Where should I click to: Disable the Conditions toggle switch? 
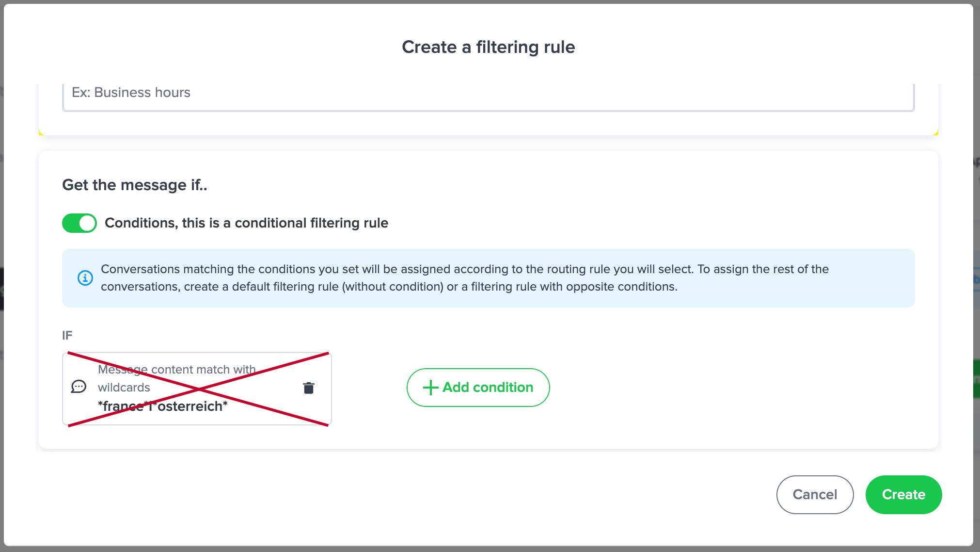coord(79,223)
